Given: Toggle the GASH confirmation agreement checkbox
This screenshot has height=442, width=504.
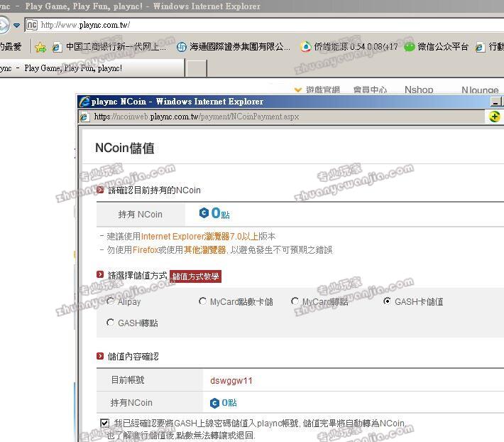Looking at the screenshot, I should 105,423.
